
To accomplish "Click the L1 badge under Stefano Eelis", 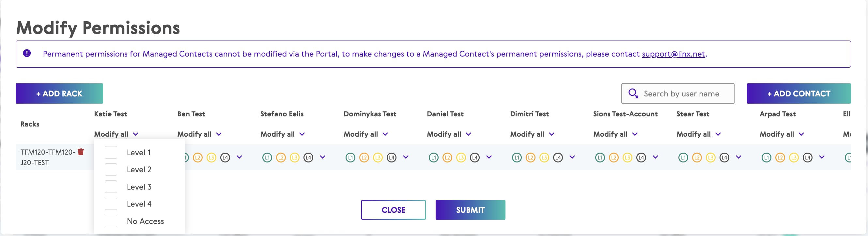I will (x=267, y=157).
